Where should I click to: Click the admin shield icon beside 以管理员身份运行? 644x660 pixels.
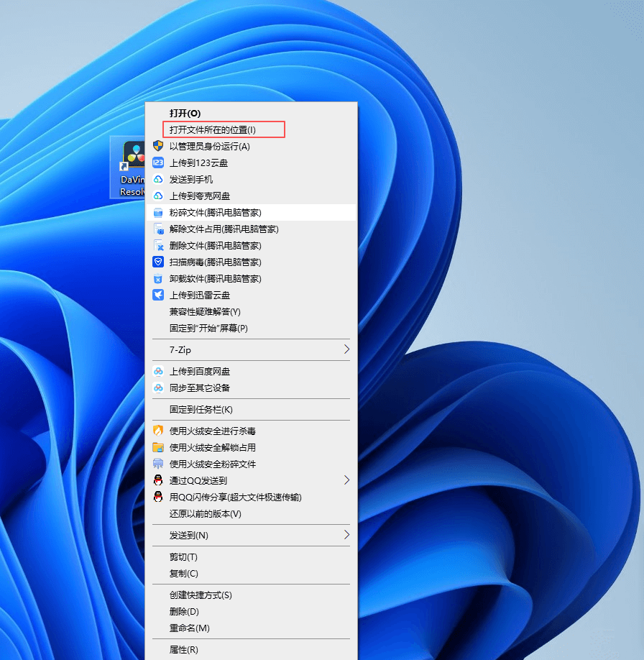(157, 146)
